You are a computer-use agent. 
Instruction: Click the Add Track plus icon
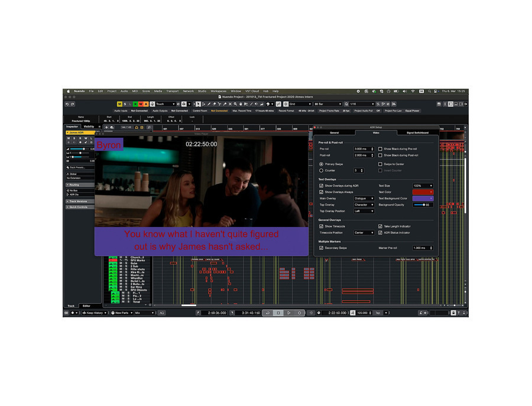click(x=106, y=128)
